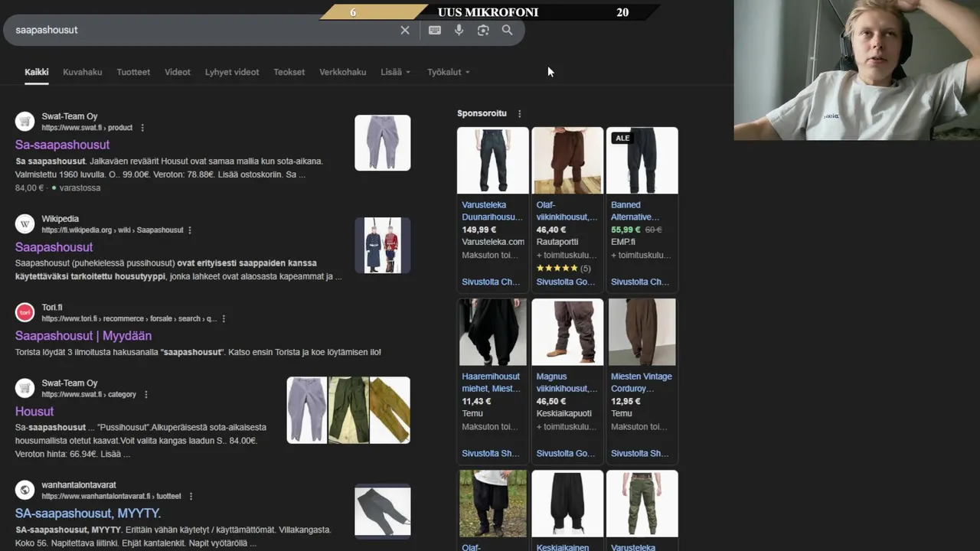The height and width of the screenshot is (551, 980).
Task: Open three-trouser thumbnail beside Housut result
Action: (x=348, y=410)
